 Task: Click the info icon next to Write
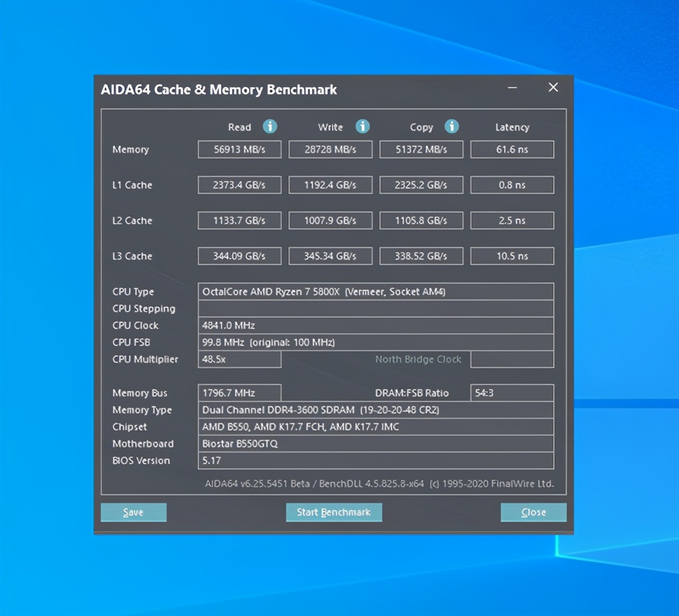(363, 127)
